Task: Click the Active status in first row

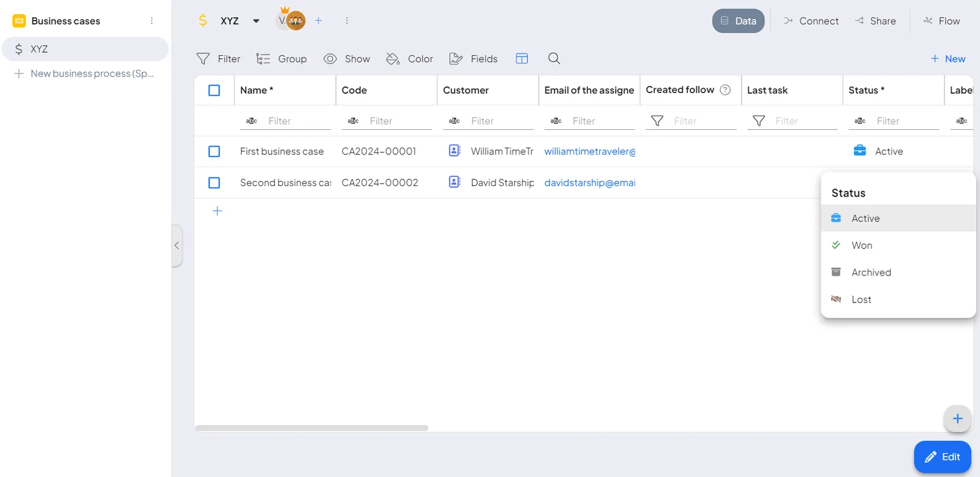Action: [878, 151]
